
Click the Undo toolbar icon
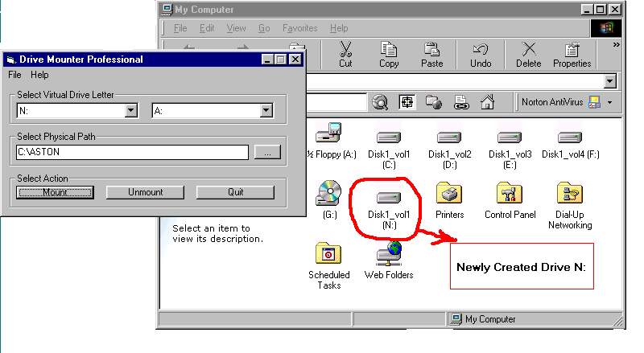point(481,55)
